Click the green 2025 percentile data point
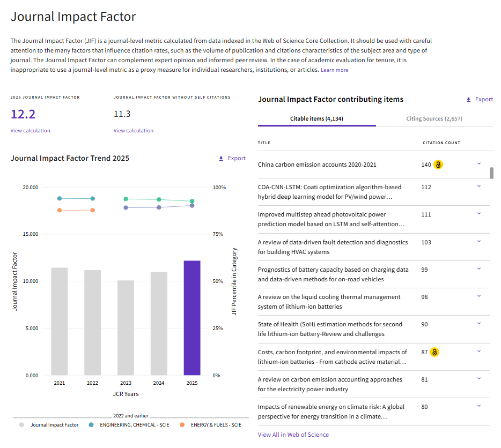This screenshot has height=448, width=501. click(x=192, y=201)
